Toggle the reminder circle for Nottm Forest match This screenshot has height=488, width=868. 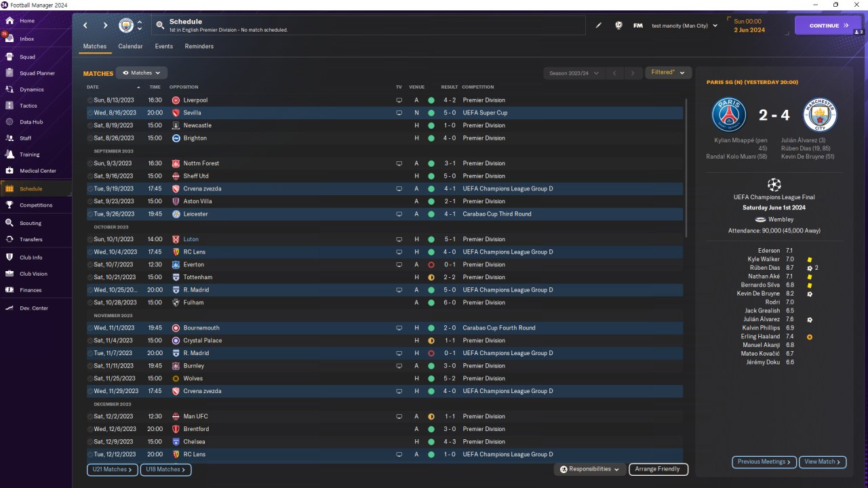point(90,163)
